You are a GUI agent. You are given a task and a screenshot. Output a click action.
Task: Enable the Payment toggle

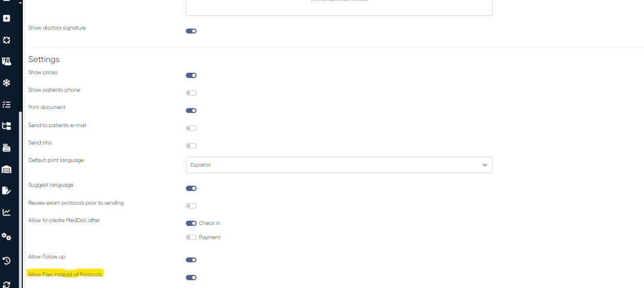click(x=191, y=238)
